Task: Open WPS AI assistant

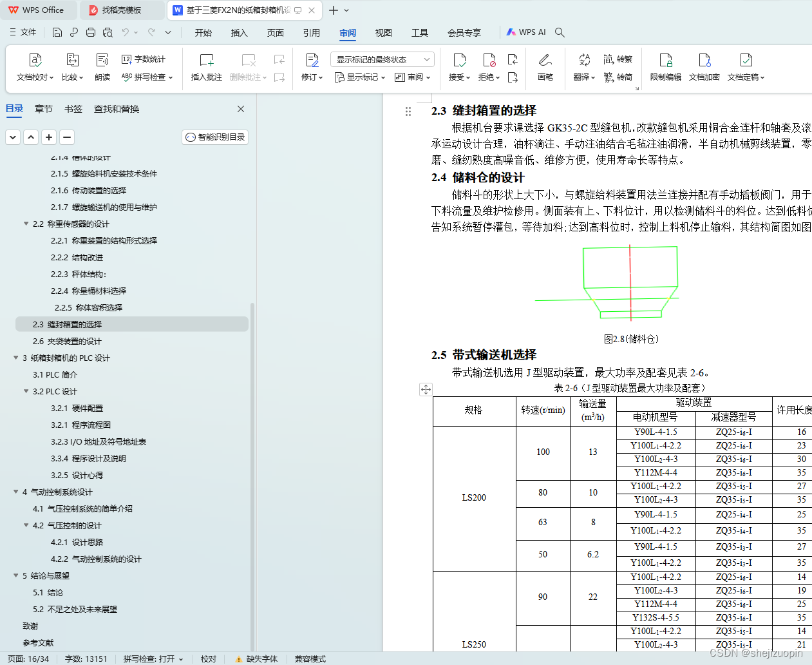Action: click(x=525, y=32)
